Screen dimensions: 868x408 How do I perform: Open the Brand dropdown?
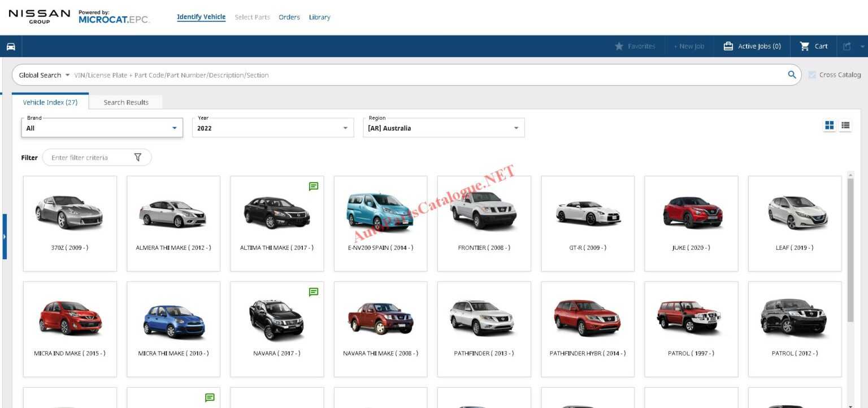coord(102,128)
